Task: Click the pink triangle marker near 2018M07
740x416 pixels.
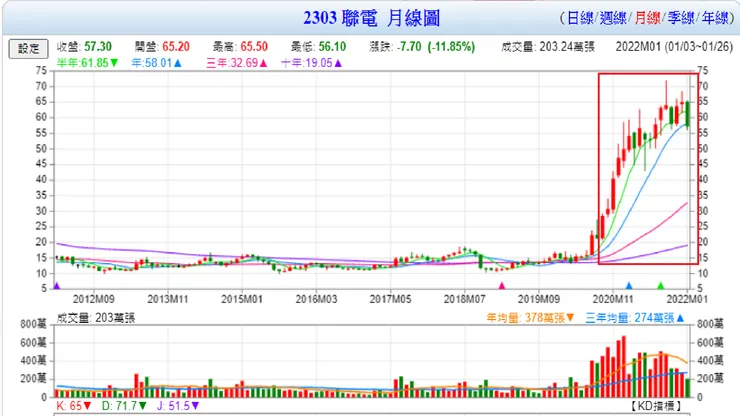Action: [502, 286]
